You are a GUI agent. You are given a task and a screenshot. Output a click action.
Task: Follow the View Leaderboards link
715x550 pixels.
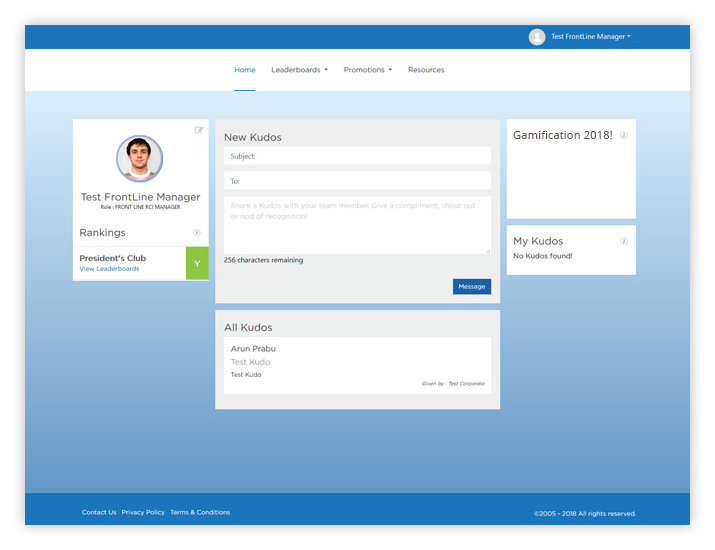pos(110,269)
